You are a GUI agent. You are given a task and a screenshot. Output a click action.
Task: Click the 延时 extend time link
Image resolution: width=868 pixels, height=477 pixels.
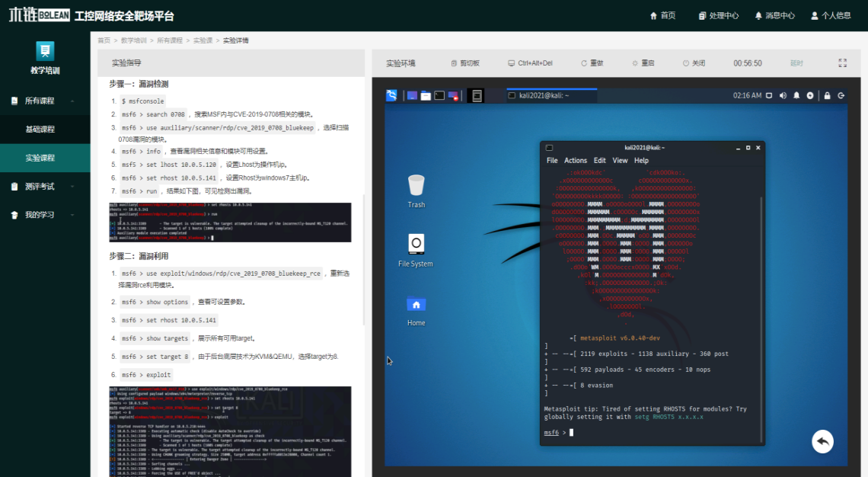pyautogui.click(x=796, y=63)
